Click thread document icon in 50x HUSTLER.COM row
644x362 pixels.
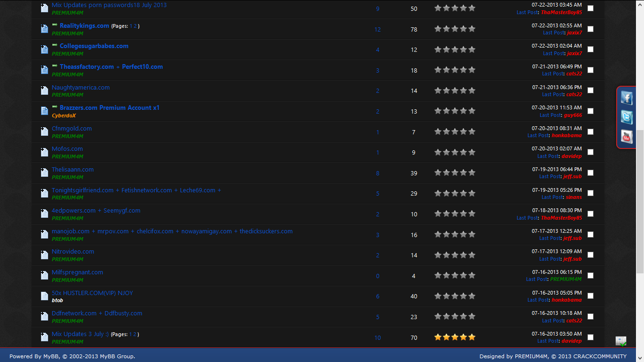click(44, 296)
